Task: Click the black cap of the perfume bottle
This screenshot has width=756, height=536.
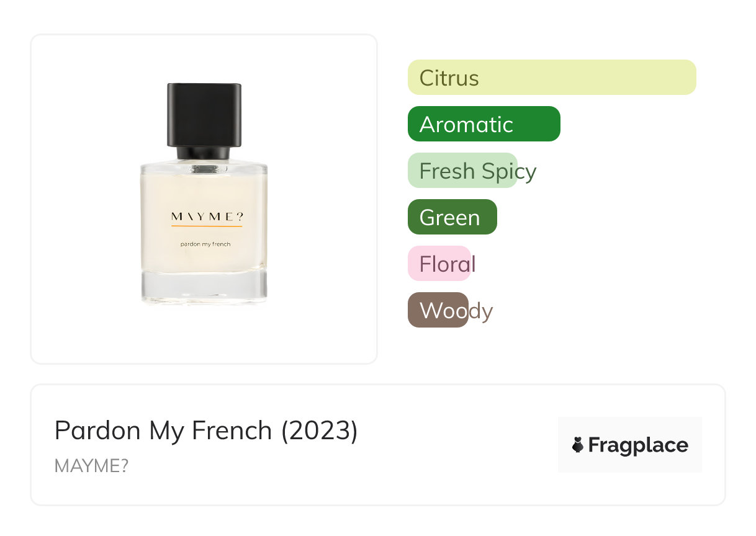Action: [x=204, y=114]
